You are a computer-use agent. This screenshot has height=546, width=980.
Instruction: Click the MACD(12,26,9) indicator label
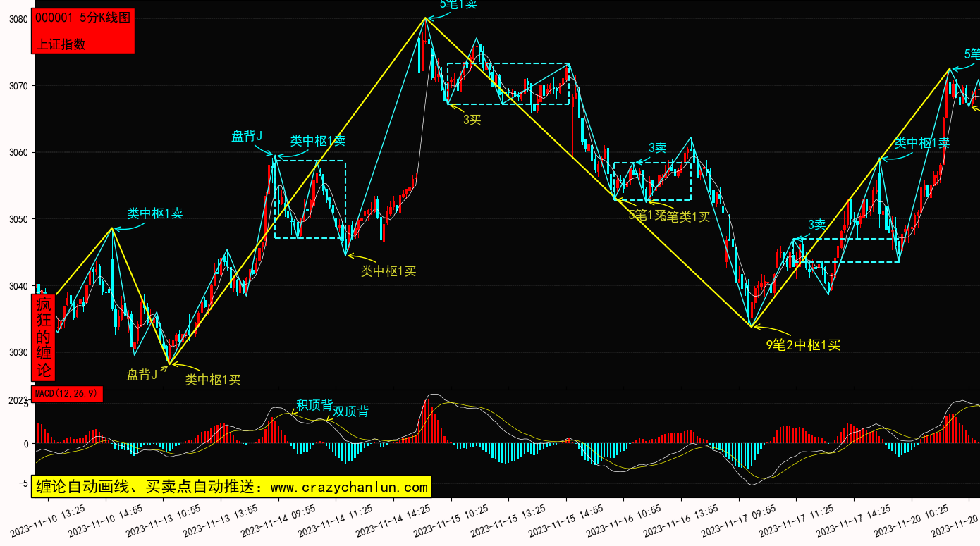tap(67, 394)
